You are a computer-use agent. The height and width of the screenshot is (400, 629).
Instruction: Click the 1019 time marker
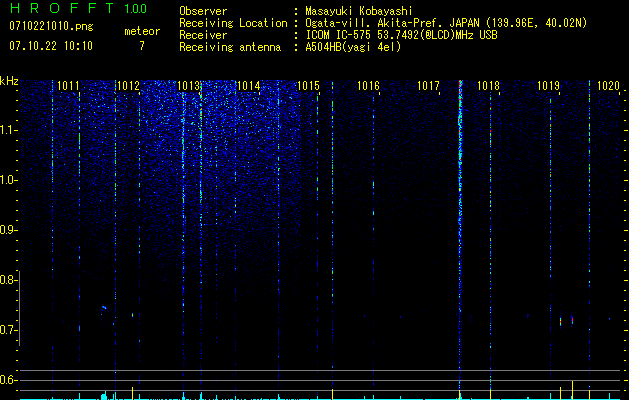[548, 86]
